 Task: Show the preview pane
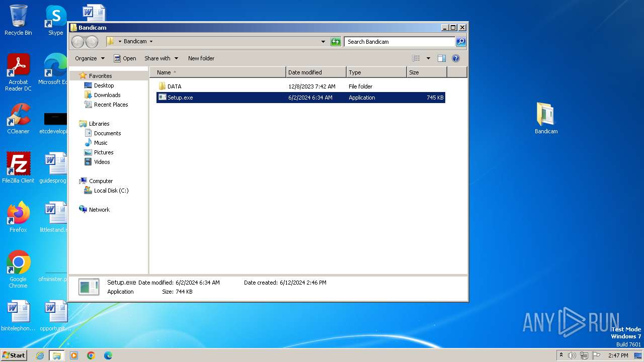(x=441, y=58)
